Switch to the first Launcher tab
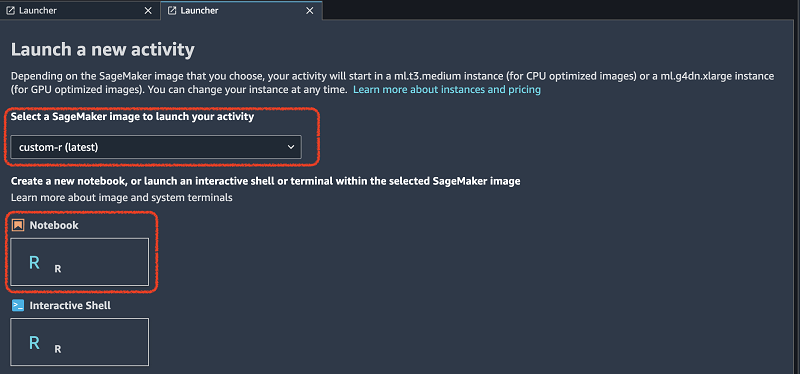 (x=80, y=10)
